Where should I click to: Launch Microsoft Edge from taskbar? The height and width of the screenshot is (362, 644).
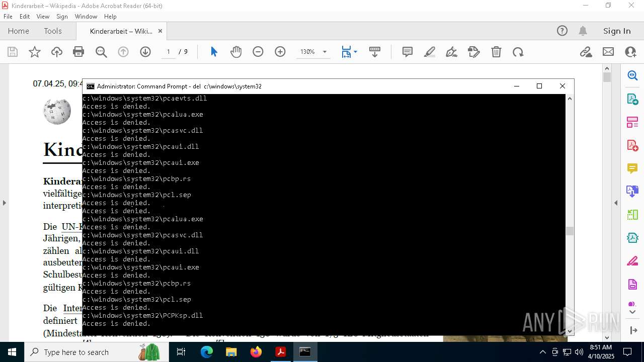207,352
